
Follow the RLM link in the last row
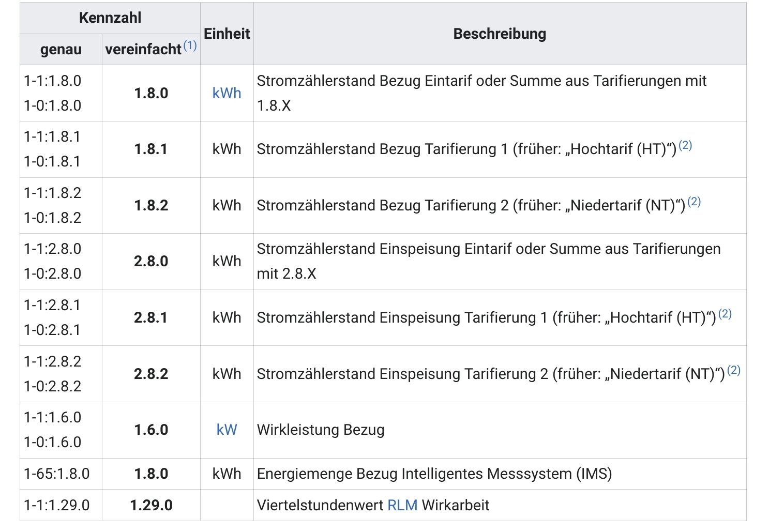402,505
